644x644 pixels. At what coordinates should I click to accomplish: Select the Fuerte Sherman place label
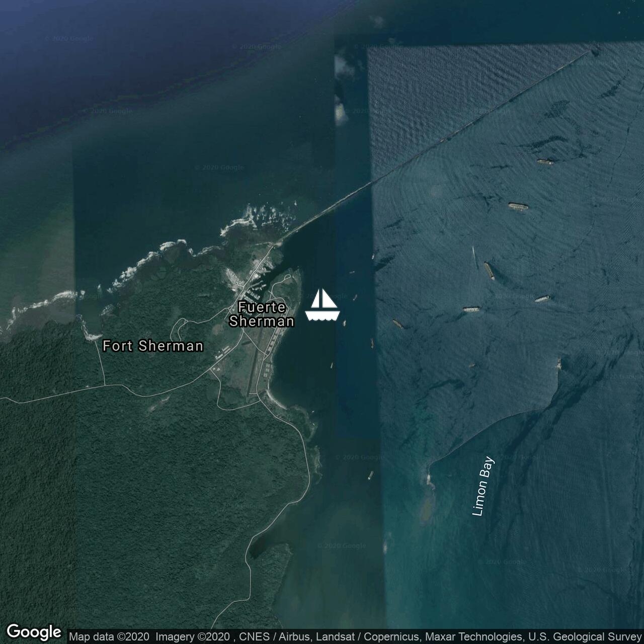tap(262, 314)
